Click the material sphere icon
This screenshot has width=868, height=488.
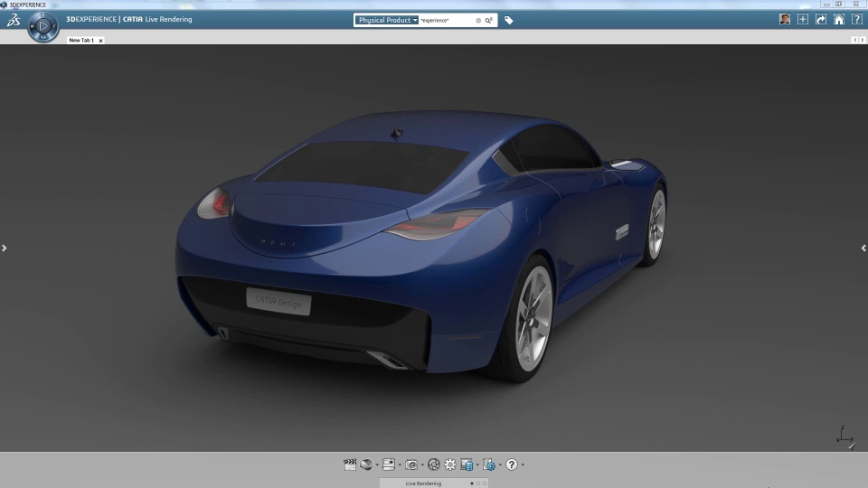pos(366,465)
